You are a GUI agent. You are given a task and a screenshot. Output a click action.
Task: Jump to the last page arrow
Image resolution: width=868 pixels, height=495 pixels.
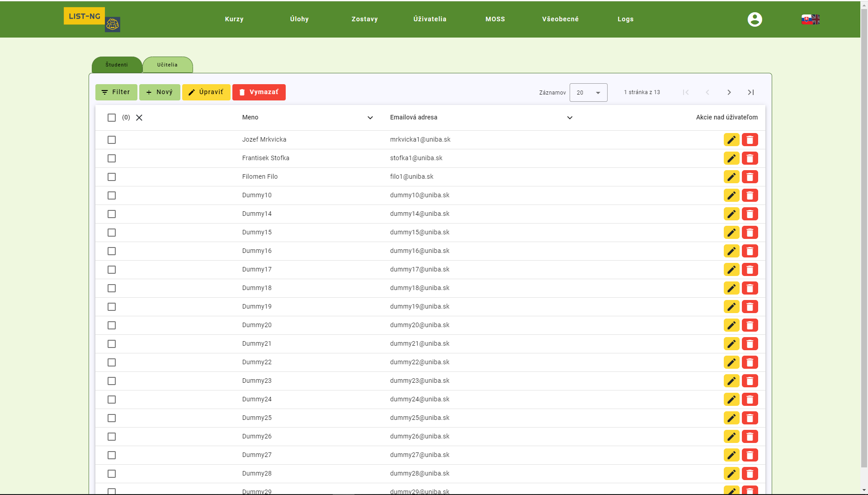[x=750, y=92]
